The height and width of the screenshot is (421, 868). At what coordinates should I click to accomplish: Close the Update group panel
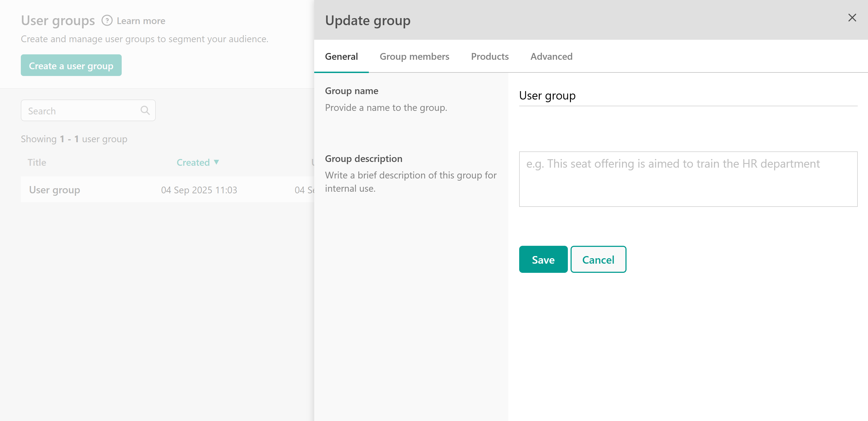pyautogui.click(x=852, y=18)
